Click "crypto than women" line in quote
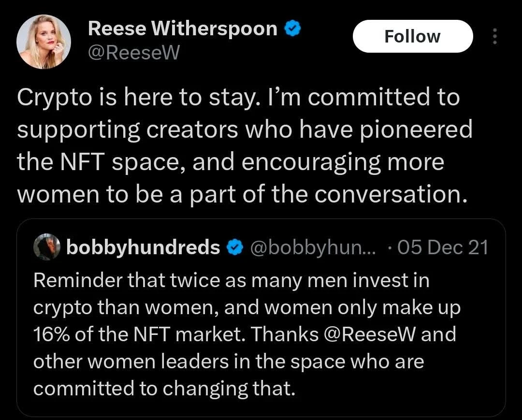Image resolution: width=522 pixels, height=420 pixels. [246, 308]
